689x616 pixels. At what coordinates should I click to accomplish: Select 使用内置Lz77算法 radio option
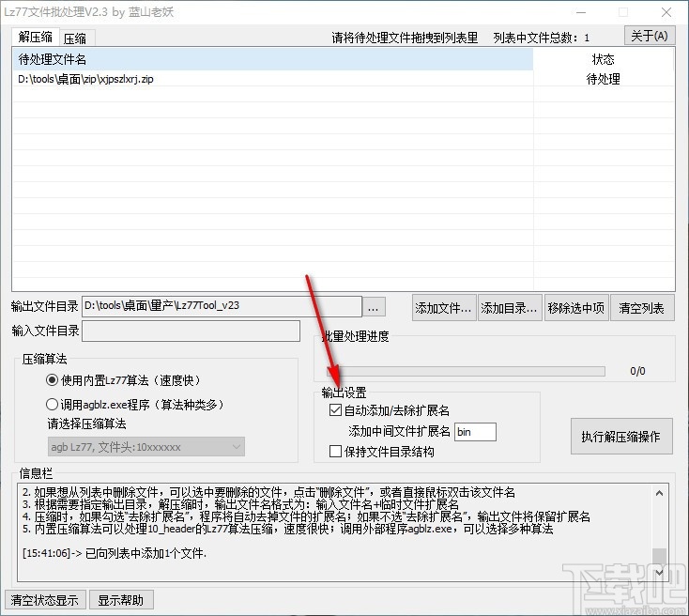pos(123,380)
